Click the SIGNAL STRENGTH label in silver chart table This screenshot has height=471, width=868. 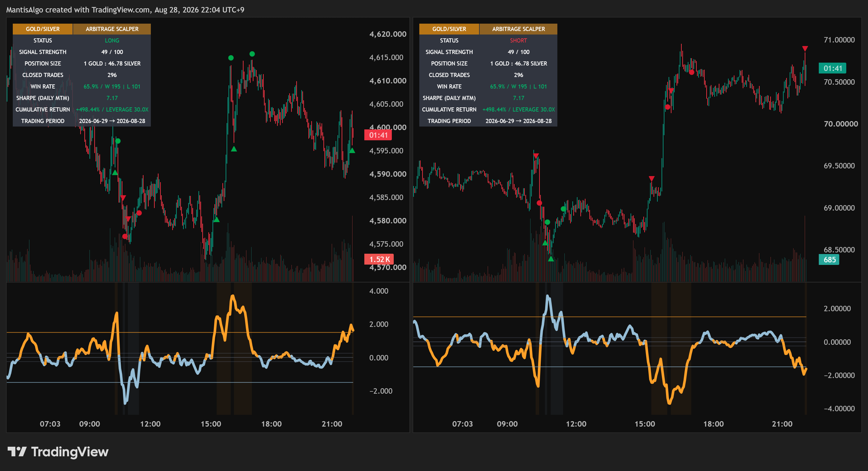tap(449, 52)
